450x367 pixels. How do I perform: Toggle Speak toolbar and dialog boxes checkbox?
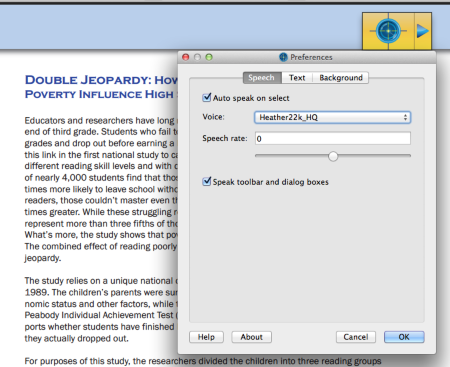[x=207, y=181]
